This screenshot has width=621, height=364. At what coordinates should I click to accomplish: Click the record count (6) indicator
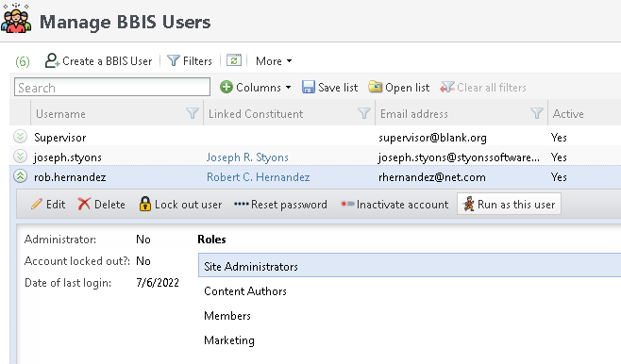(23, 61)
